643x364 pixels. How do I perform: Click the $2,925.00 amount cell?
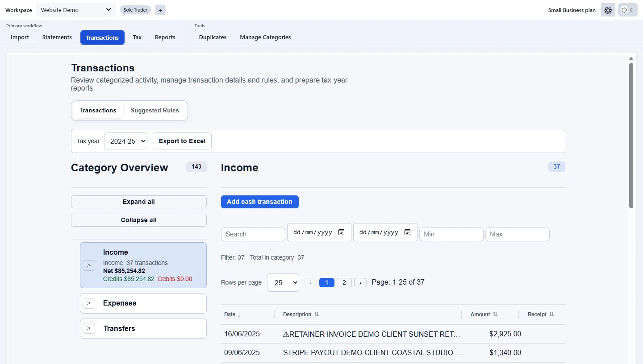(x=505, y=334)
